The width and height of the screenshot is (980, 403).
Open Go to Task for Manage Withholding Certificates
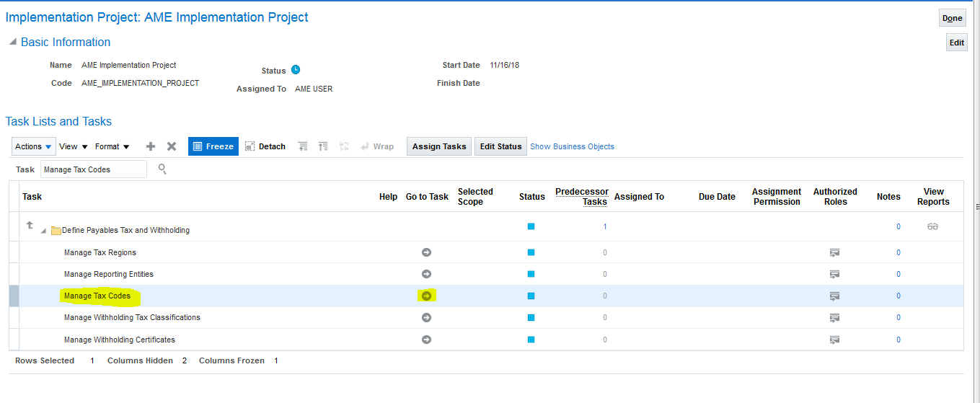pyautogui.click(x=426, y=340)
